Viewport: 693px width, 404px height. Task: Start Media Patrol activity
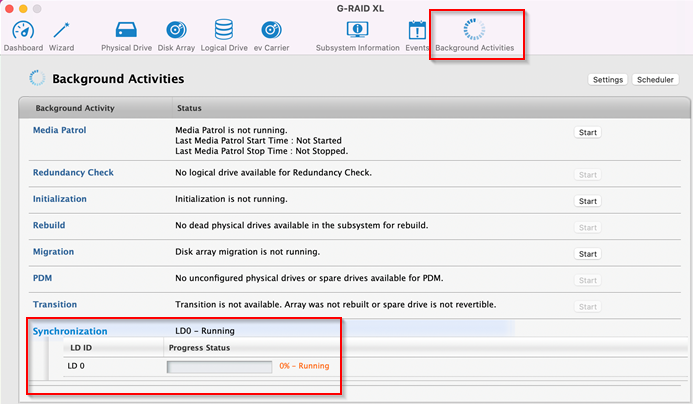pos(588,132)
